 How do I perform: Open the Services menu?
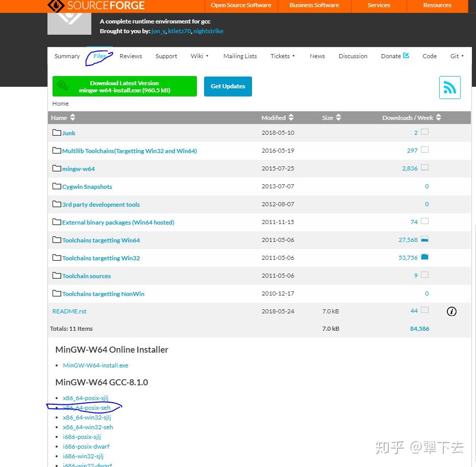click(379, 6)
